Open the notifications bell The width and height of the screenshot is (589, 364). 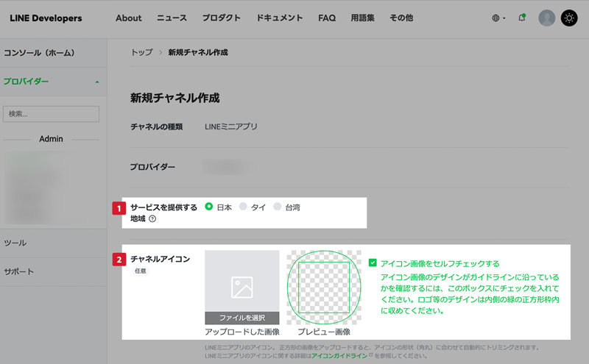[x=522, y=18]
